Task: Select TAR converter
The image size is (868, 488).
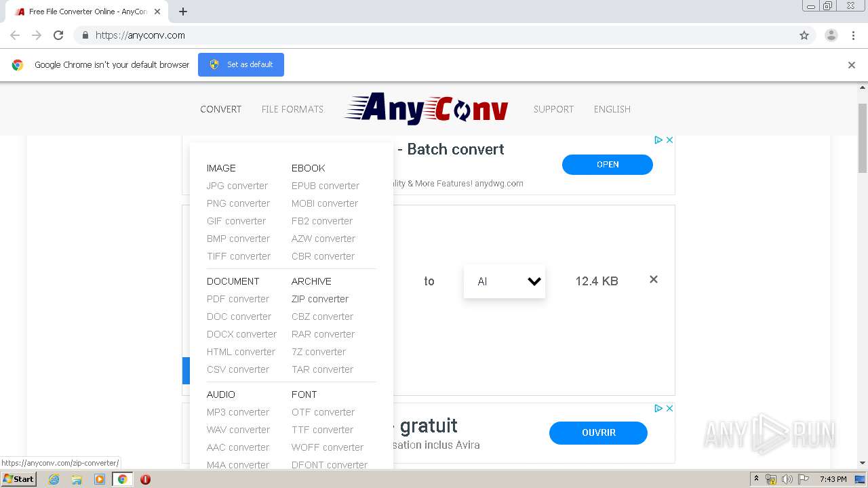Action: click(322, 369)
